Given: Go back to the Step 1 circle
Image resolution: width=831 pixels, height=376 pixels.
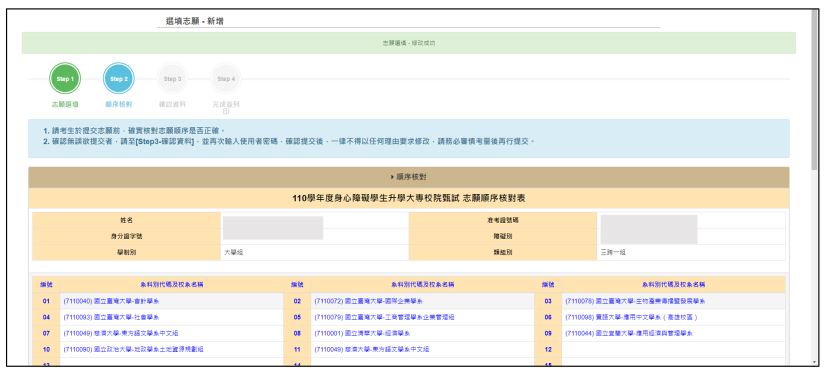Looking at the screenshot, I should coord(65,78).
